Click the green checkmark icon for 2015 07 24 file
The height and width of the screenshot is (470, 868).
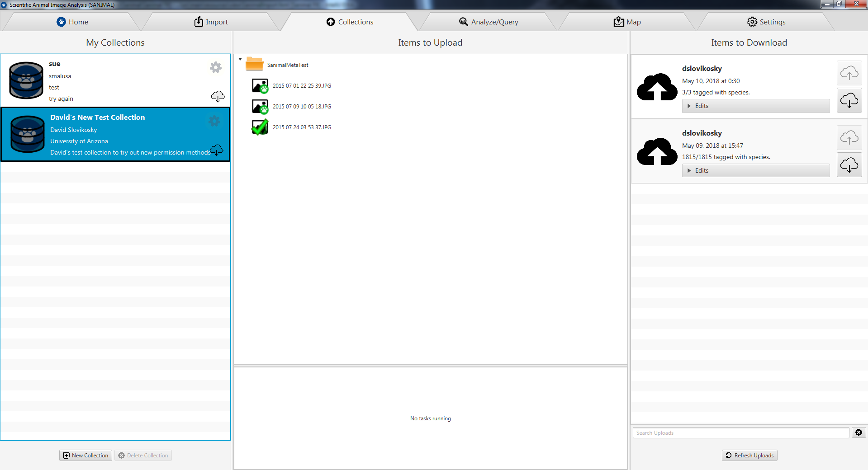(260, 127)
